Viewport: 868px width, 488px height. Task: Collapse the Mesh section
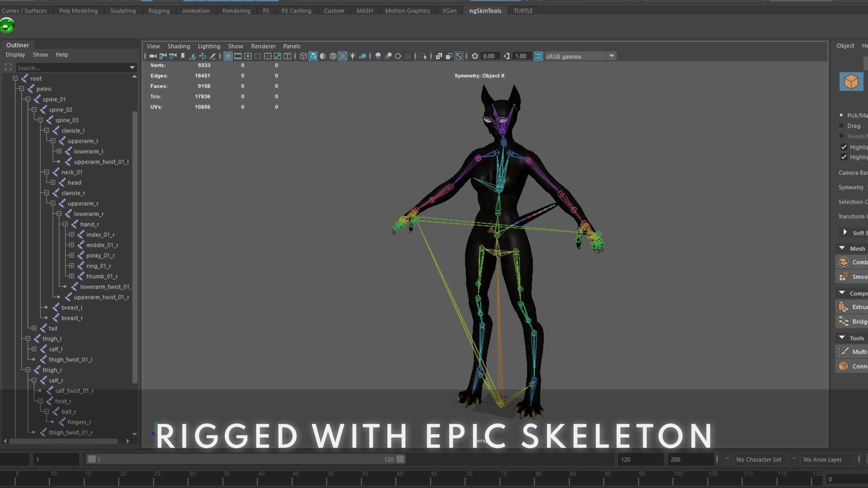(x=842, y=248)
